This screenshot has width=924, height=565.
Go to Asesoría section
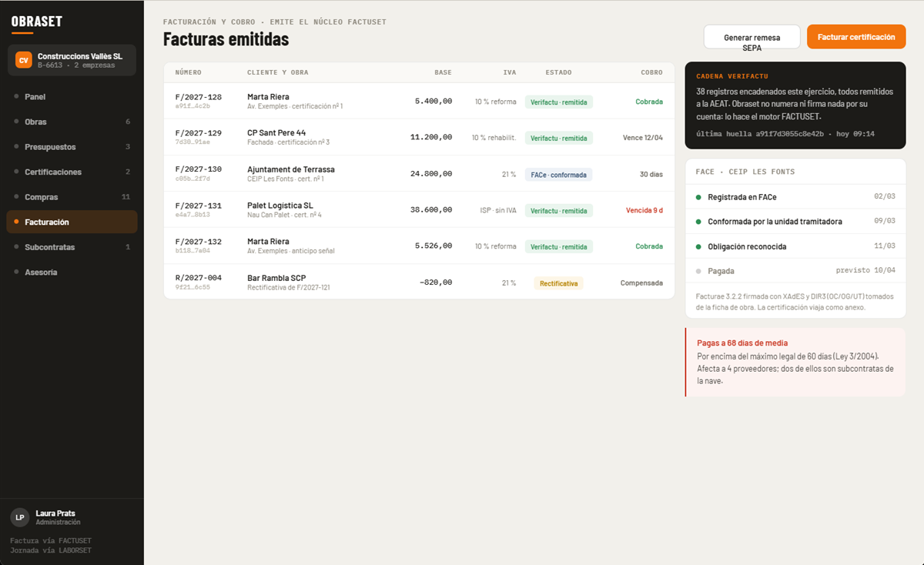click(x=72, y=272)
